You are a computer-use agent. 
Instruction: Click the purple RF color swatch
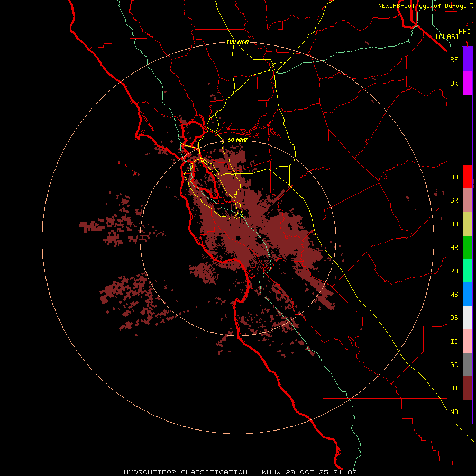467,59
